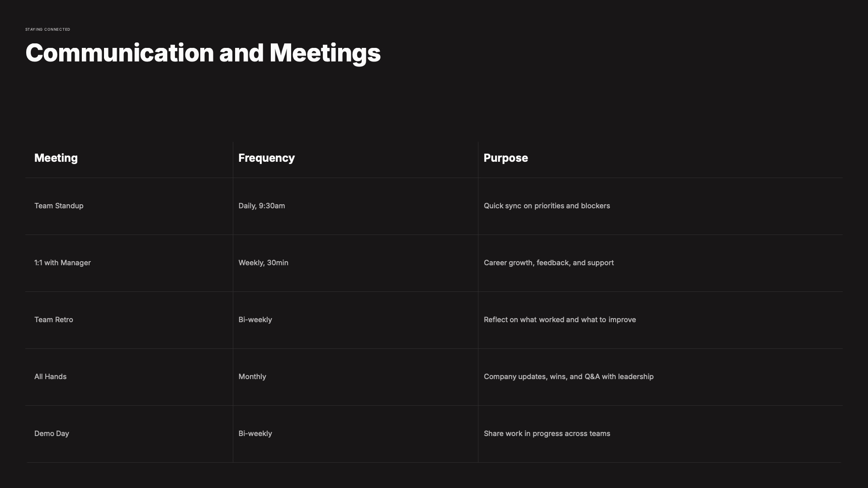Select the 'Team Retro' cell
Image resolution: width=868 pixels, height=488 pixels.
point(53,320)
